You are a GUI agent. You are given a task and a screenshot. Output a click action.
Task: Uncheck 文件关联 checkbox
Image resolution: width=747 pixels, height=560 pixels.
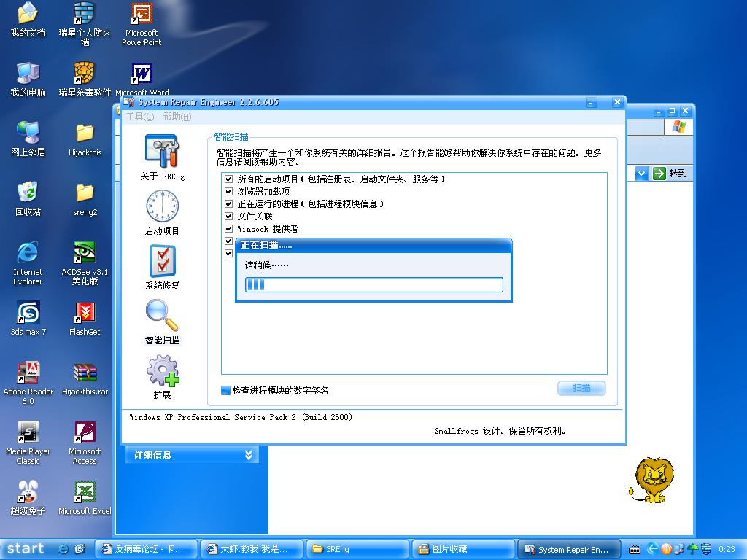228,216
